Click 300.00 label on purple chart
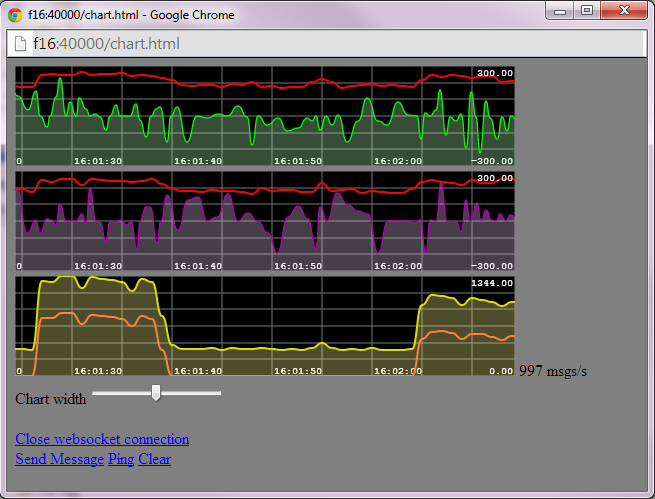Image resolution: width=655 pixels, height=499 pixels. [495, 178]
